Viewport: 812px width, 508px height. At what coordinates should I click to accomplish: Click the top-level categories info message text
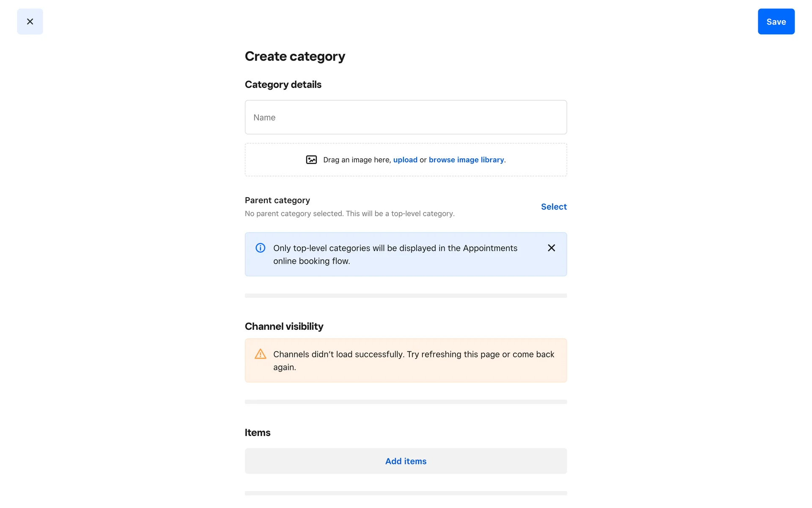395,254
